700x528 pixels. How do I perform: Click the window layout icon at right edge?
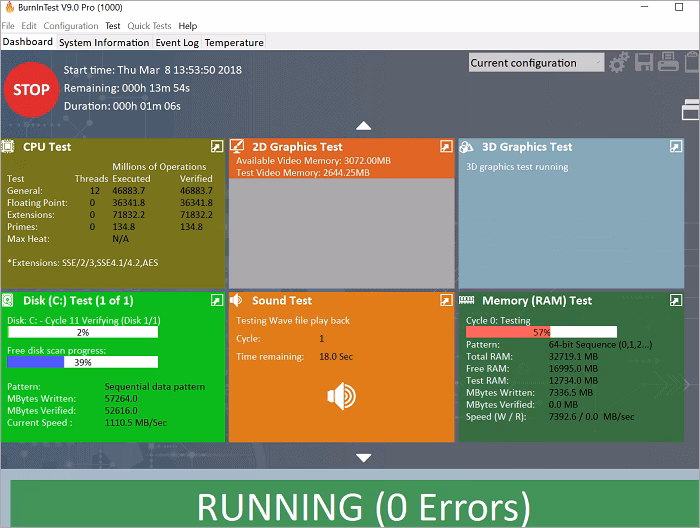click(691, 109)
